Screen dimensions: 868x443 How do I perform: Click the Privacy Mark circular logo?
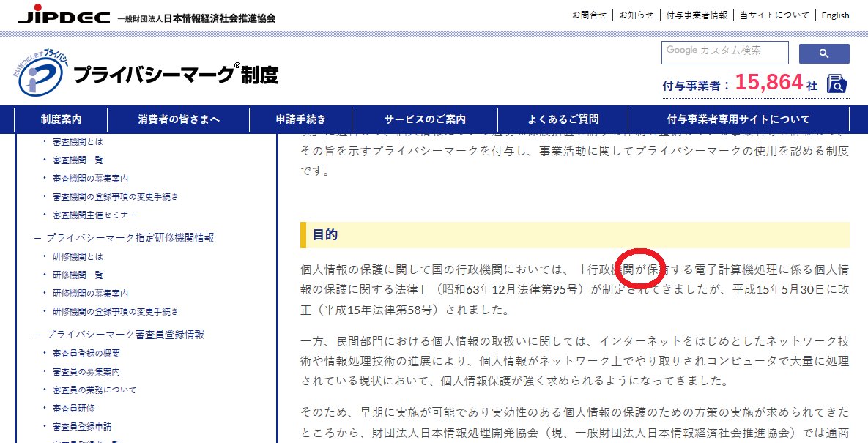[x=42, y=74]
